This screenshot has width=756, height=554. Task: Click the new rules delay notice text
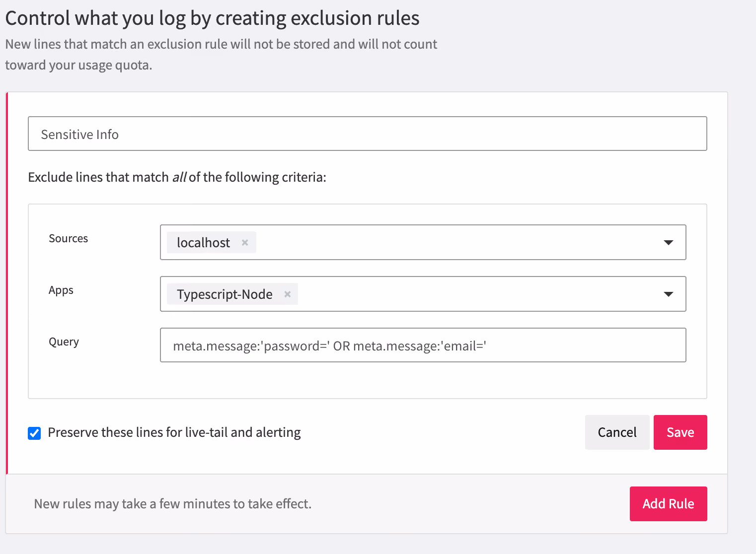pos(173,504)
